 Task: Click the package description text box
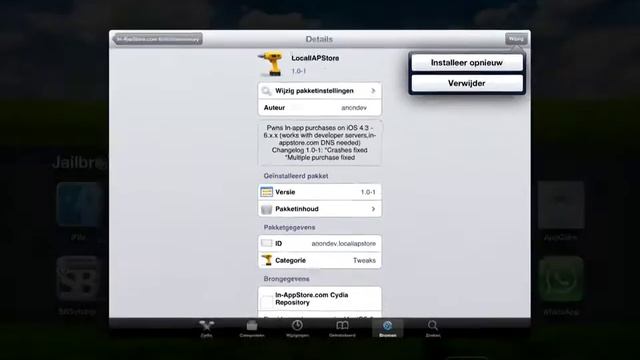click(x=320, y=143)
